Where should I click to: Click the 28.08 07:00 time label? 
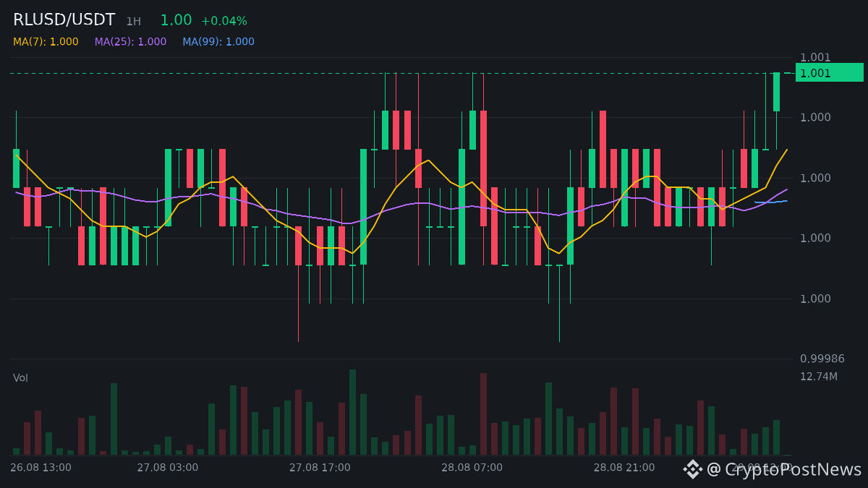click(472, 468)
